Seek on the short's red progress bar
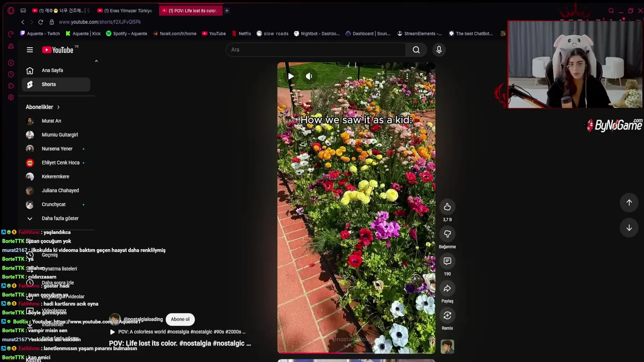 356,353
